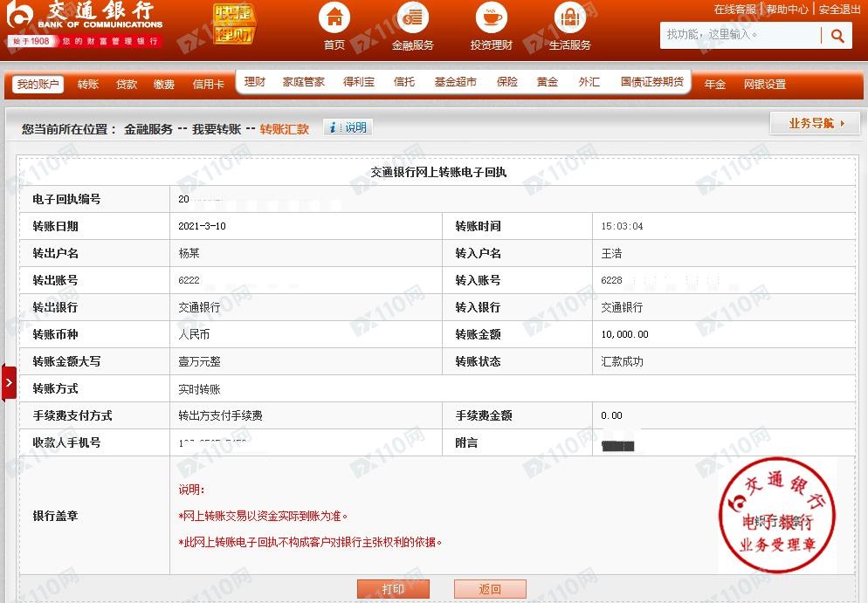868x603 pixels.
Task: Click the Bank of Communications logo
Action: [x=85, y=25]
